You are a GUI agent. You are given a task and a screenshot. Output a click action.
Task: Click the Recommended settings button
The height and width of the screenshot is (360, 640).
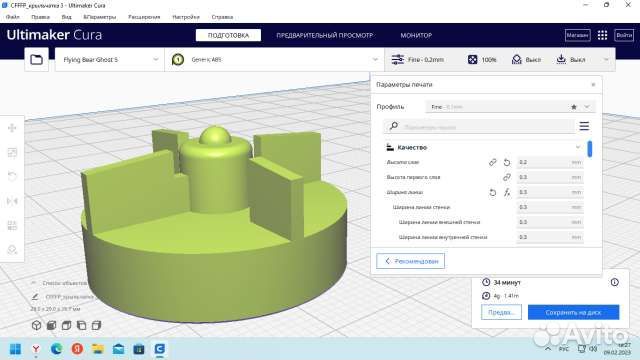pyautogui.click(x=411, y=261)
